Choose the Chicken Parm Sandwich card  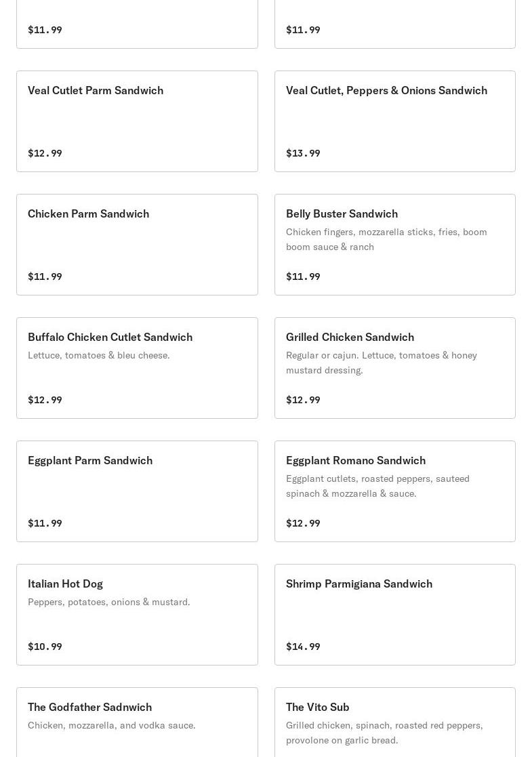[x=89, y=214]
